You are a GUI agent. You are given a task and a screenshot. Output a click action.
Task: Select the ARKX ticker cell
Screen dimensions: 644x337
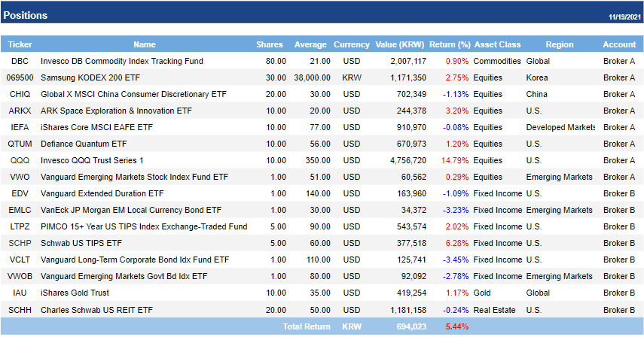pos(20,111)
